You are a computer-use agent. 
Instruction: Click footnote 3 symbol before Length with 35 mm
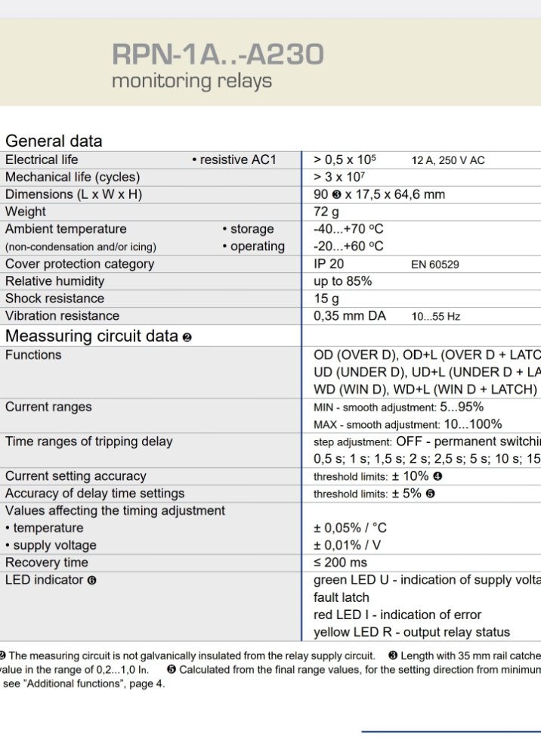(x=393, y=655)
